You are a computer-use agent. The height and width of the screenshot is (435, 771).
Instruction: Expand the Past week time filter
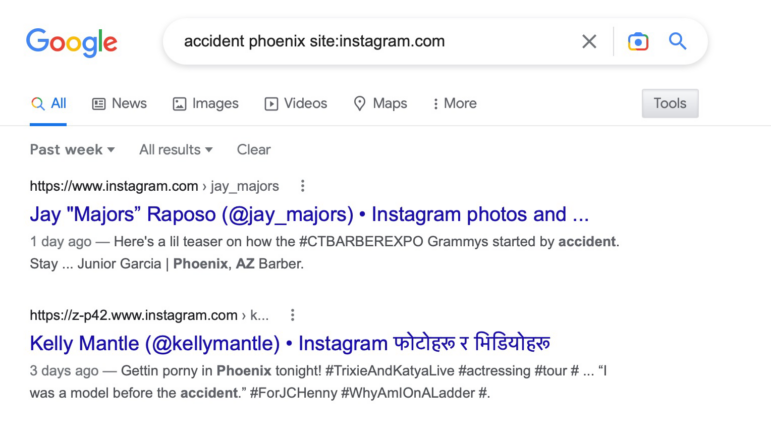[x=72, y=149]
